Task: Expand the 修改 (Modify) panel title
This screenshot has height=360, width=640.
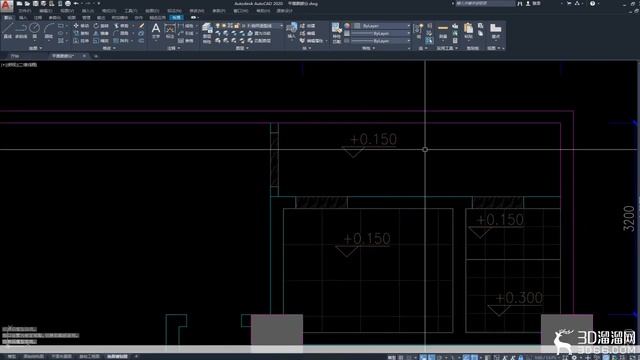Action: click(109, 48)
